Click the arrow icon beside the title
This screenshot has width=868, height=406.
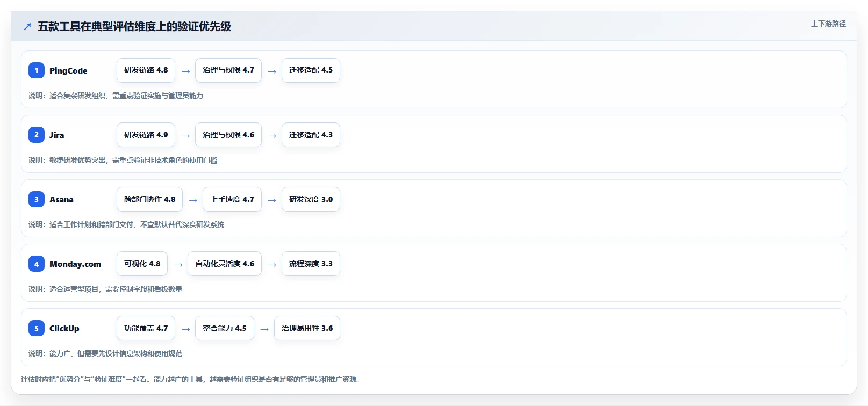pos(27,26)
